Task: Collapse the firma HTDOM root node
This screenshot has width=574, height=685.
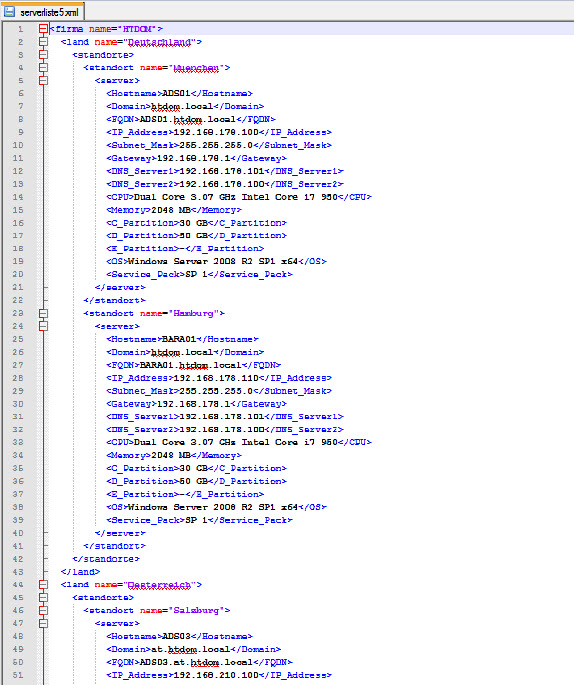Action: 43,29
